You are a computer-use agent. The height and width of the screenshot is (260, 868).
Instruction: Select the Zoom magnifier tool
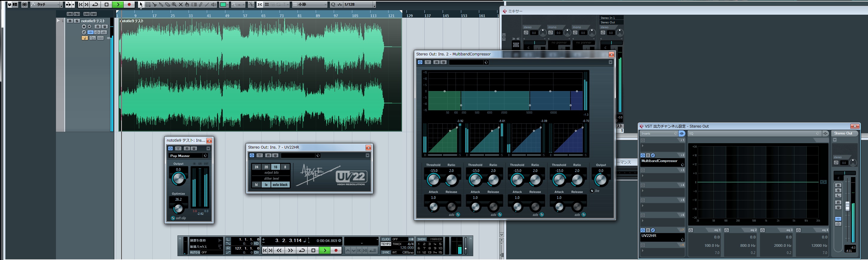point(174,4)
